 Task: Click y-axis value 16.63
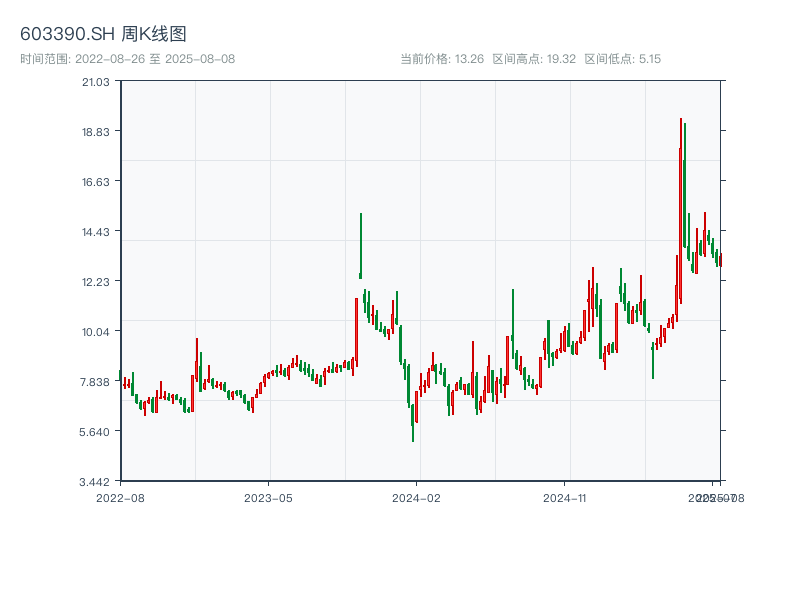[x=96, y=182]
